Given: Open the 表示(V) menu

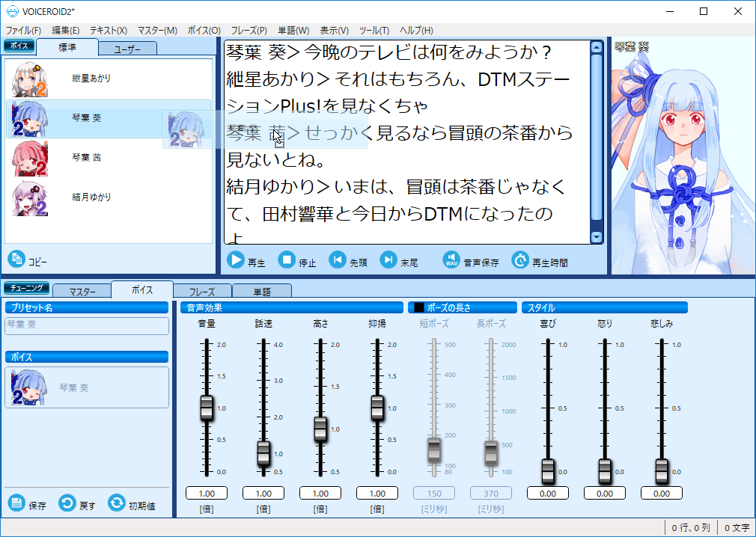Looking at the screenshot, I should (334, 31).
